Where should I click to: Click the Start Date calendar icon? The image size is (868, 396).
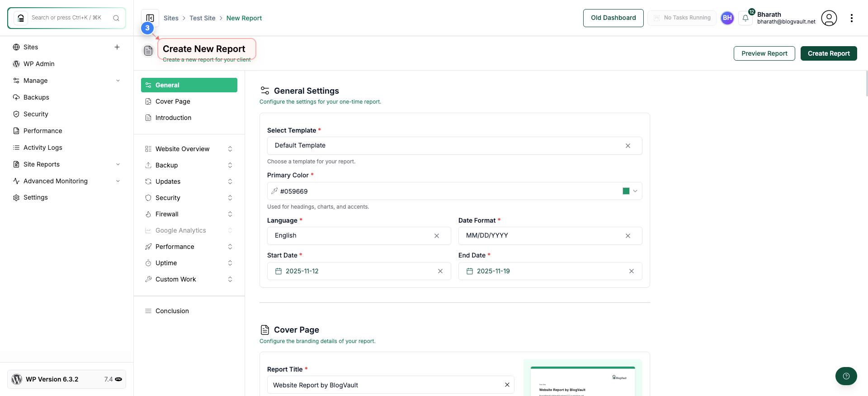pyautogui.click(x=278, y=271)
